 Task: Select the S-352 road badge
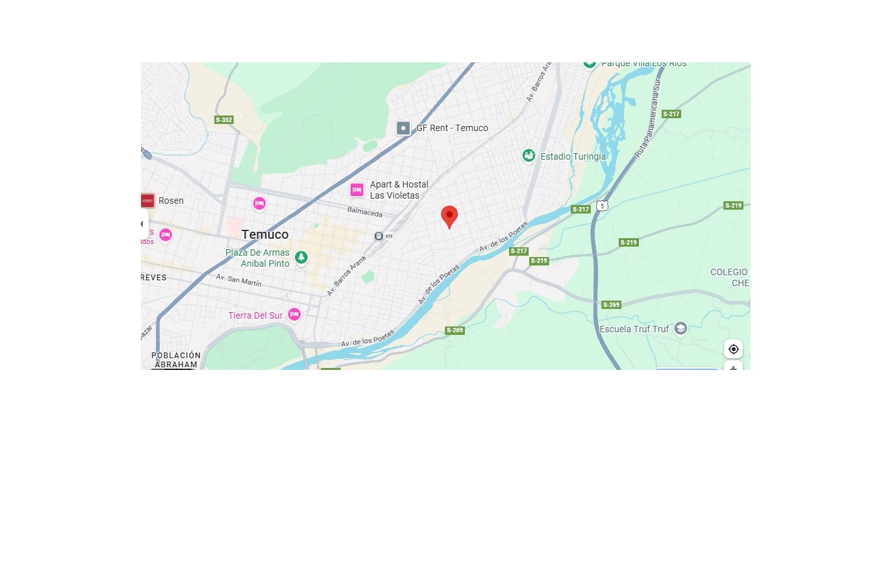224,120
